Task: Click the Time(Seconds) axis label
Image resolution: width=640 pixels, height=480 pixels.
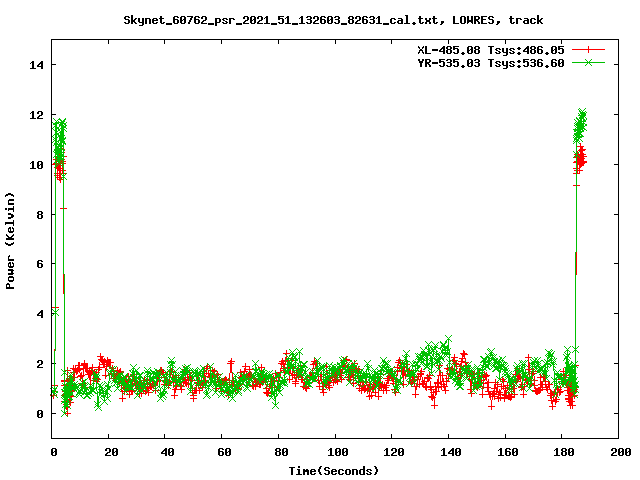Action: point(334,471)
